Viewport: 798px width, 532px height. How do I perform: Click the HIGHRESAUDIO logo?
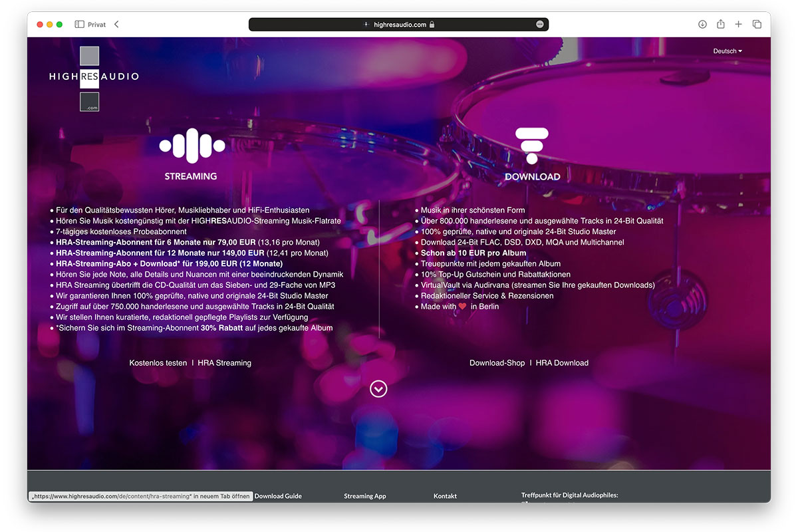pyautogui.click(x=94, y=78)
